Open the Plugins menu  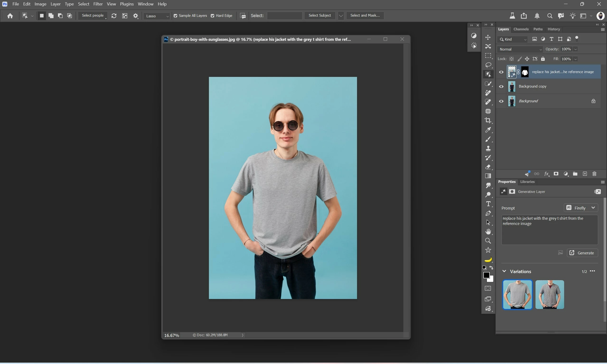click(127, 4)
